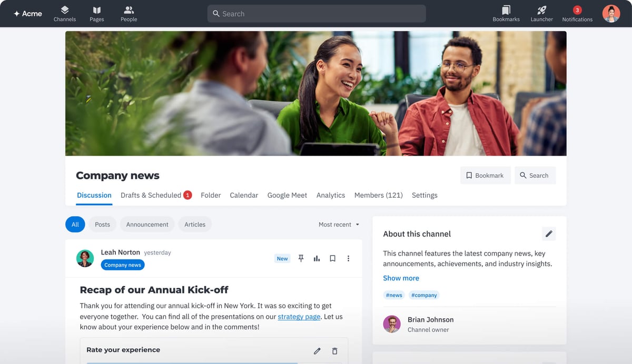Image resolution: width=632 pixels, height=364 pixels.
Task: Bookmark Leah Norton's post
Action: pos(332,258)
